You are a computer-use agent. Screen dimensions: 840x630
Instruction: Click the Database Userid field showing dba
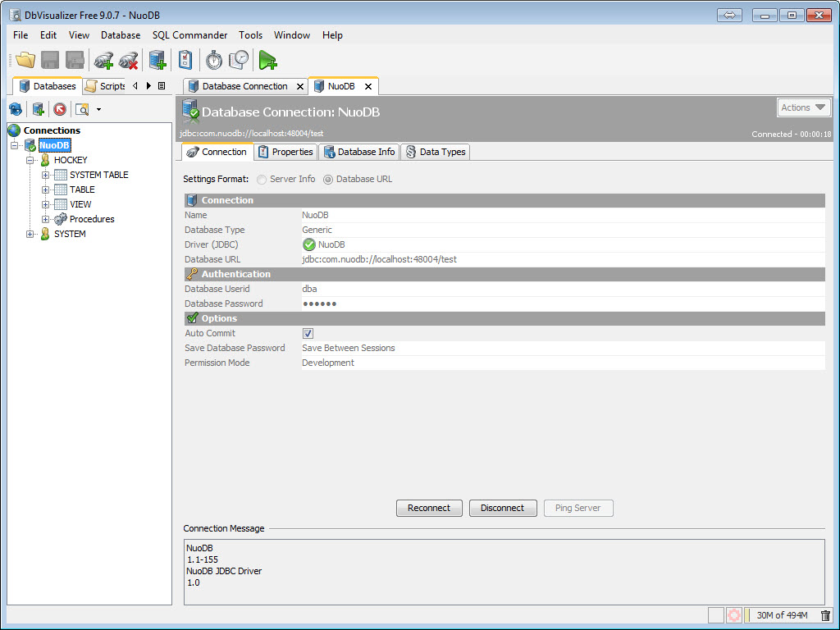pyautogui.click(x=563, y=289)
